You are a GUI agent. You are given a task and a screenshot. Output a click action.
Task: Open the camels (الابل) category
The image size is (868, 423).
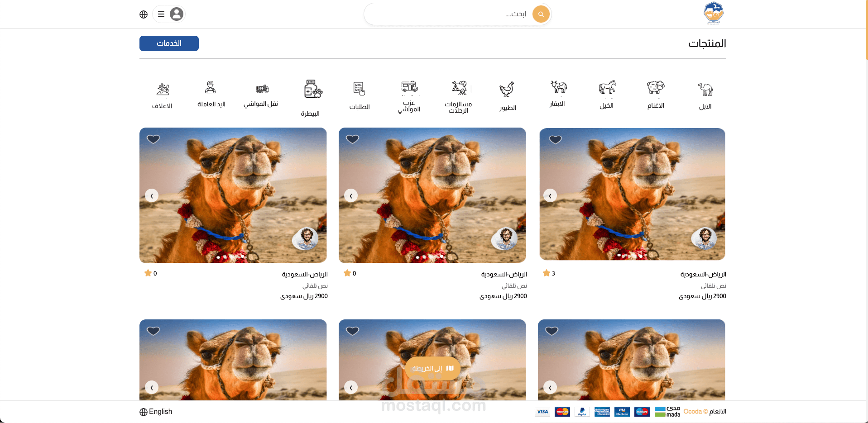[705, 95]
